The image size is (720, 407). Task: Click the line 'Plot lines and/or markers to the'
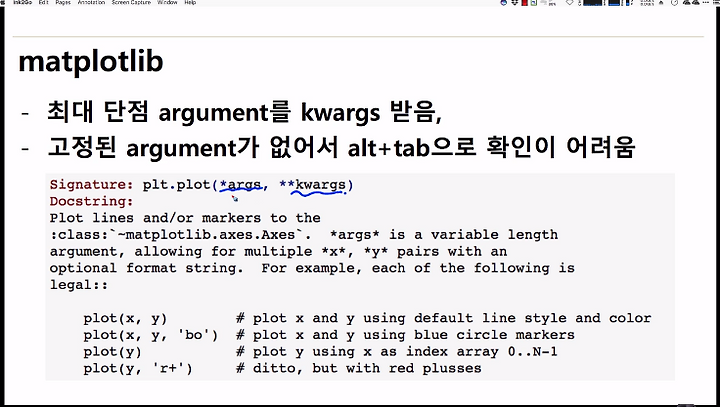click(185, 218)
